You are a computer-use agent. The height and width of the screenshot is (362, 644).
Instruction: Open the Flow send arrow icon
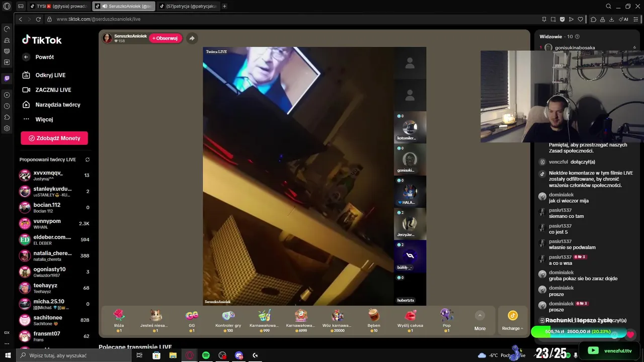(571, 19)
